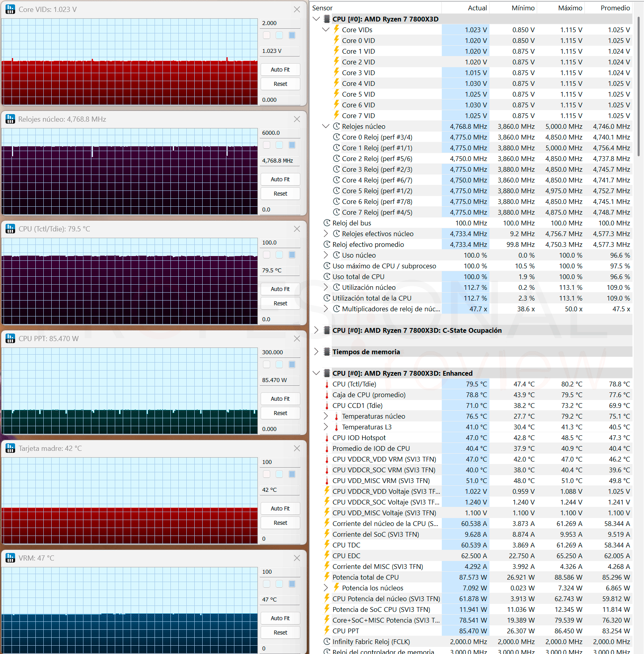Click the chip icon of Ryzen 7800X3D Enhanced section
Screen dimensions: 644x654
click(327, 373)
